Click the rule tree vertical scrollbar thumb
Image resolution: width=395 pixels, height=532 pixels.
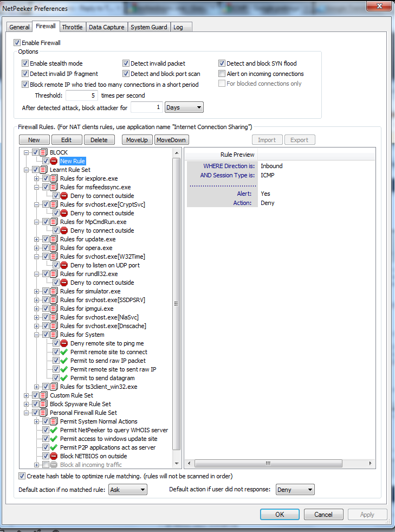[x=176, y=303]
